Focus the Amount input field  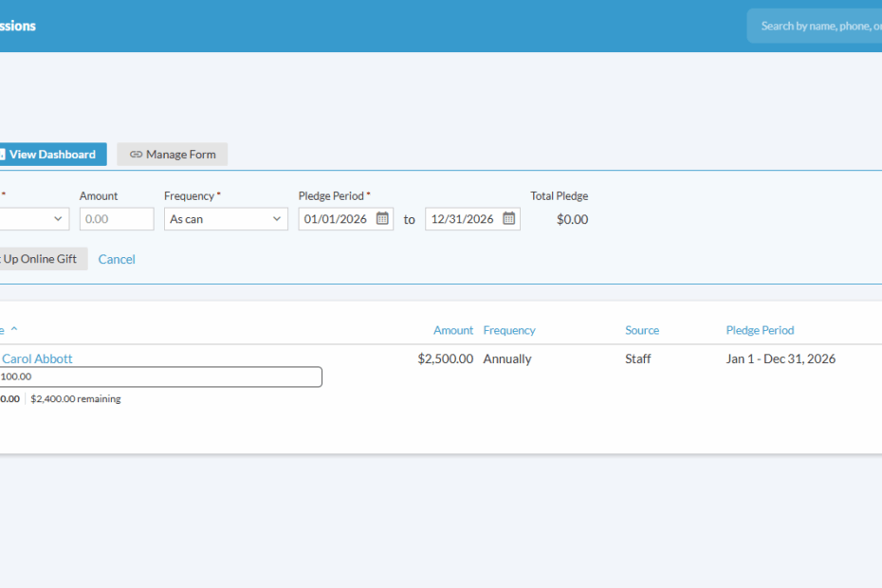[x=117, y=219]
